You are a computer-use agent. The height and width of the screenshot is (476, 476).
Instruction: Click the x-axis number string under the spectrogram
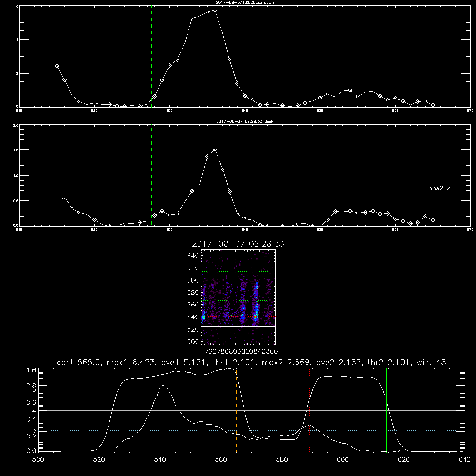click(x=241, y=352)
